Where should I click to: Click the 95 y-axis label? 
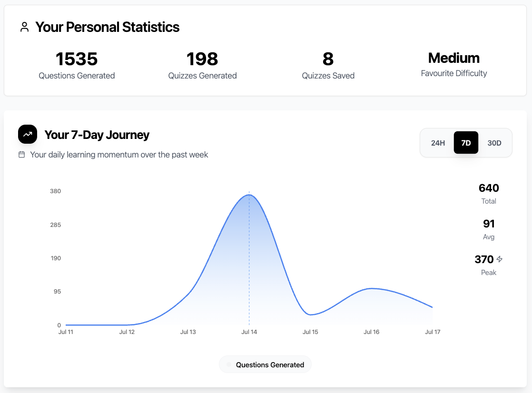pos(57,291)
